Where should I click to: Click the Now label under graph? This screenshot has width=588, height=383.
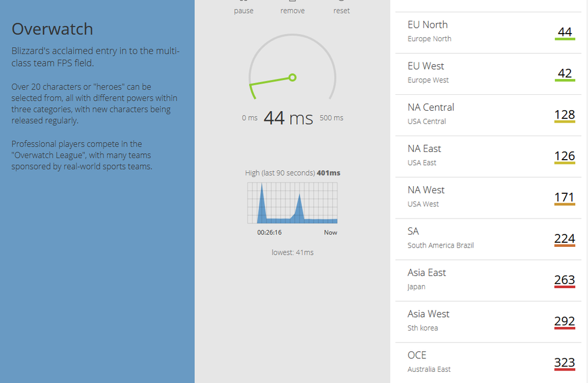pyautogui.click(x=330, y=232)
